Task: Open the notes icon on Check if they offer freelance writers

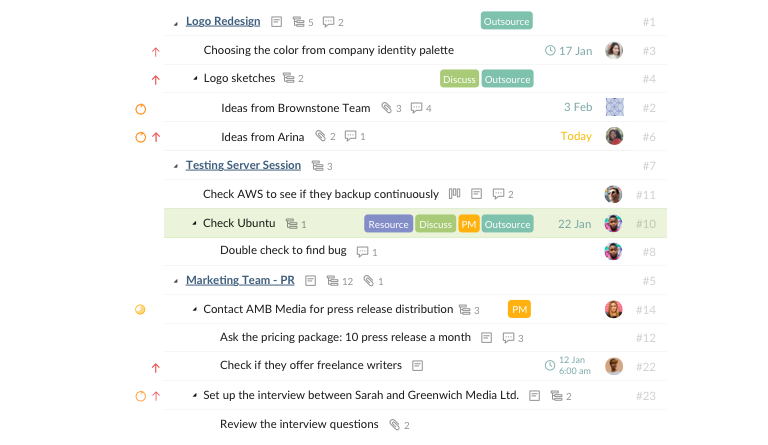Action: click(417, 366)
